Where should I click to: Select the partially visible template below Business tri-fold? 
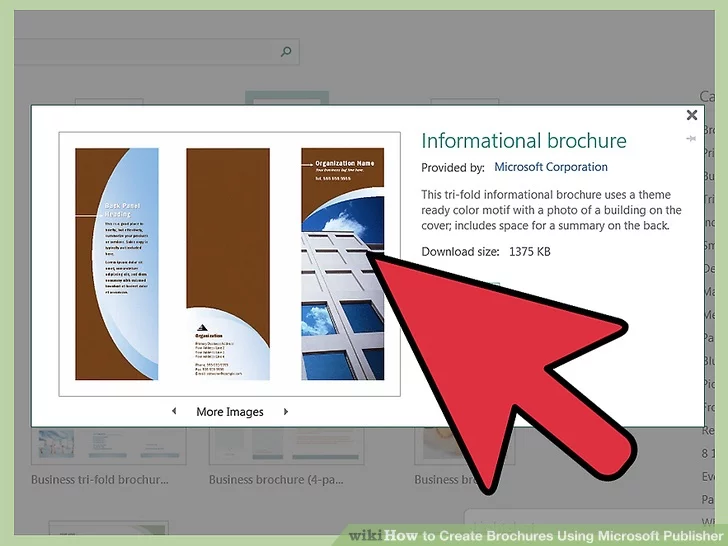point(95,532)
